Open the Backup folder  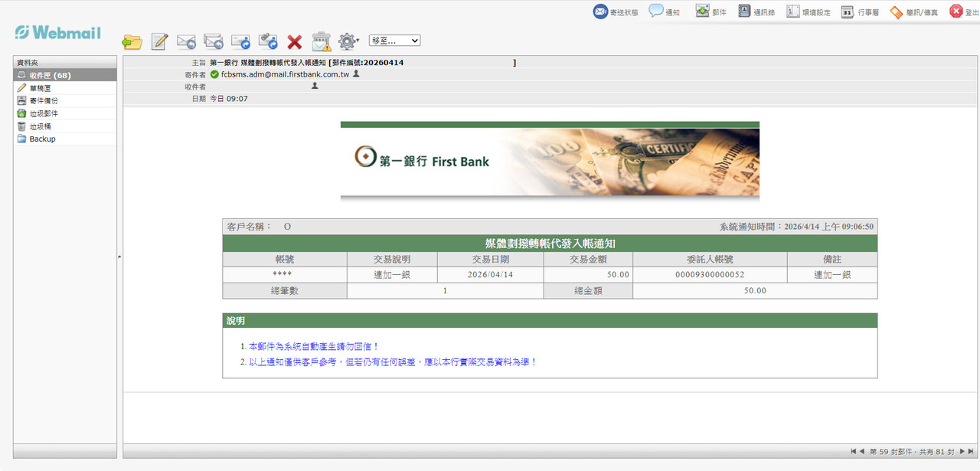point(65,139)
